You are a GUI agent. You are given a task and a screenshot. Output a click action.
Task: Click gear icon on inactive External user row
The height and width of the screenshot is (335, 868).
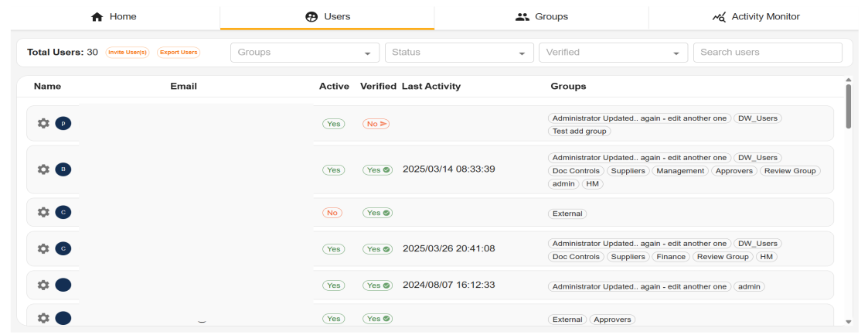(43, 213)
